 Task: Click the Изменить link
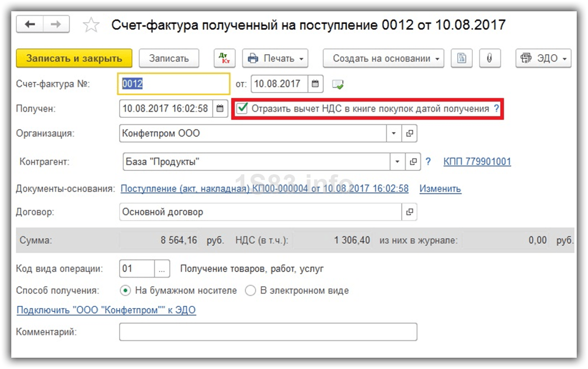(440, 189)
